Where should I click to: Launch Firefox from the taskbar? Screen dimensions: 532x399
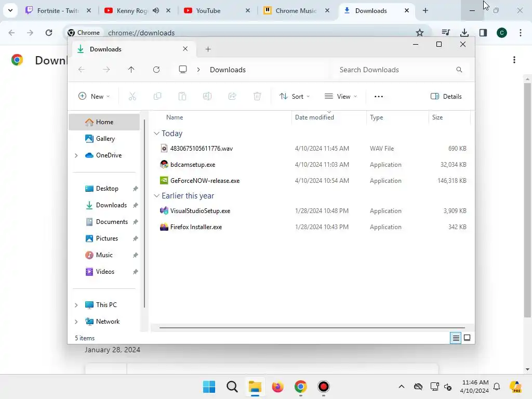point(277,387)
